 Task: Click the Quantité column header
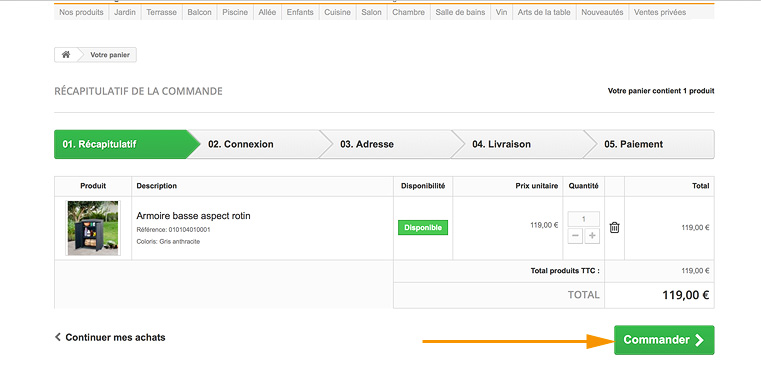pos(583,186)
